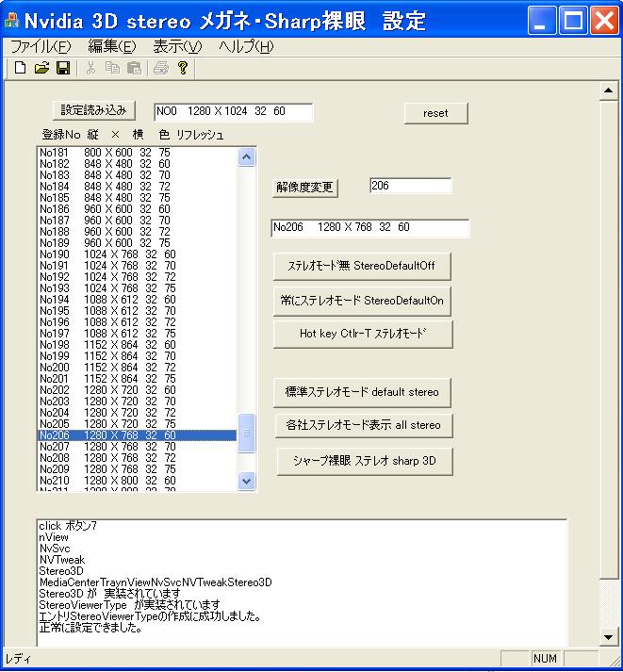Select list row No185 848 X 480 75
623x672 pixels.
point(137,198)
